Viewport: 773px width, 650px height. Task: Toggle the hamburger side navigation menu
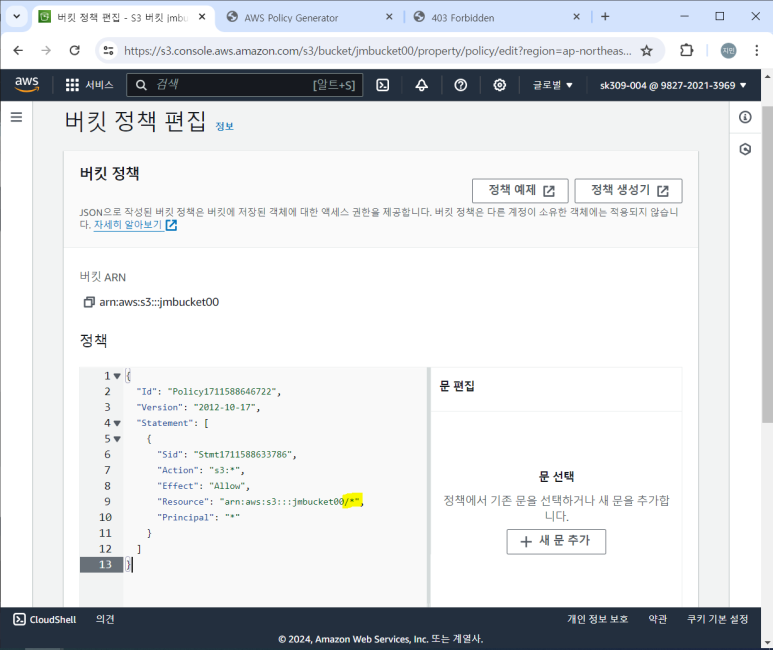(16, 117)
